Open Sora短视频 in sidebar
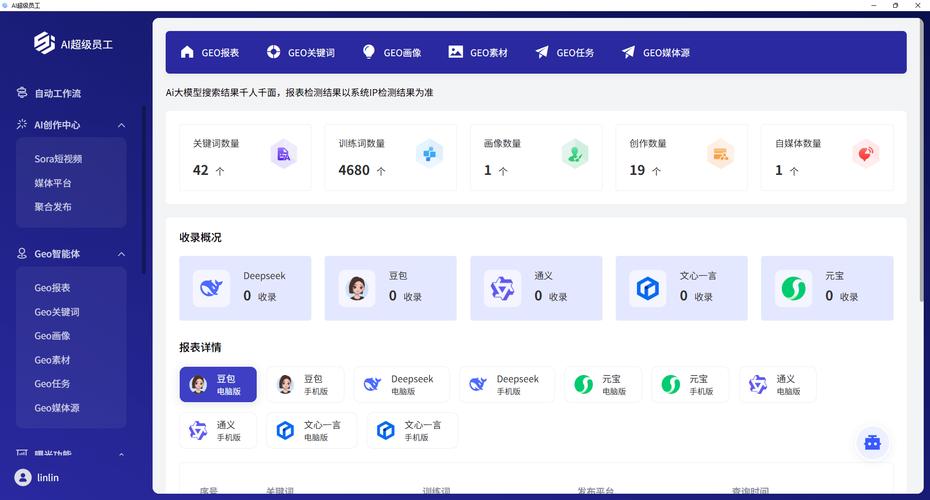 coord(58,159)
